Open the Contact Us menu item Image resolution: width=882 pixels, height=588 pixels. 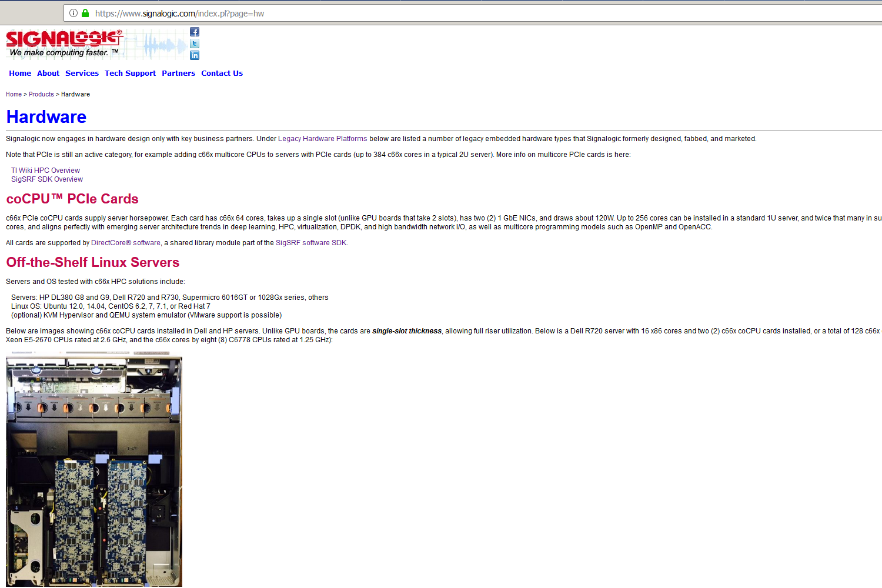[x=222, y=73]
